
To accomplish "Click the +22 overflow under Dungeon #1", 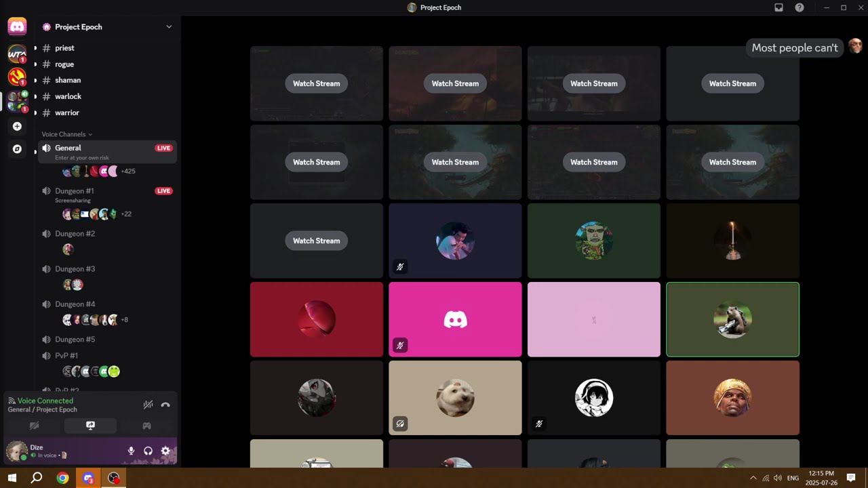I will (126, 214).
